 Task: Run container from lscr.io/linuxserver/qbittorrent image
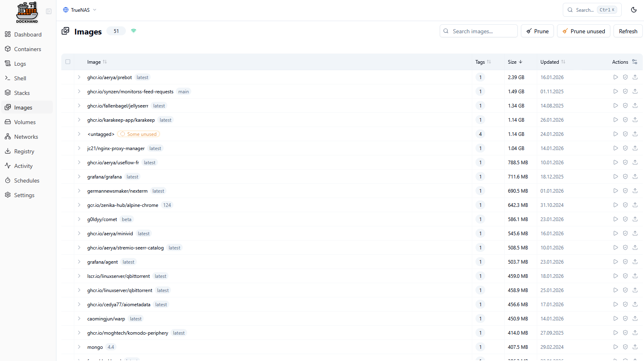point(616,276)
